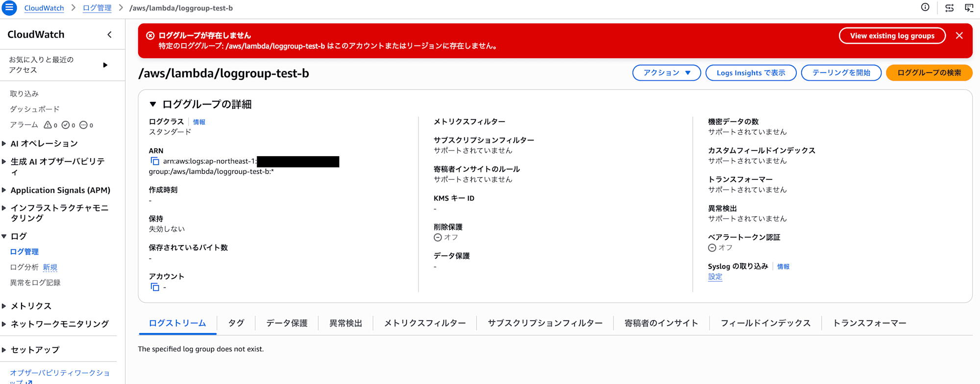Open アラーム in the sidebar
The image size is (980, 384).
coord(24,125)
